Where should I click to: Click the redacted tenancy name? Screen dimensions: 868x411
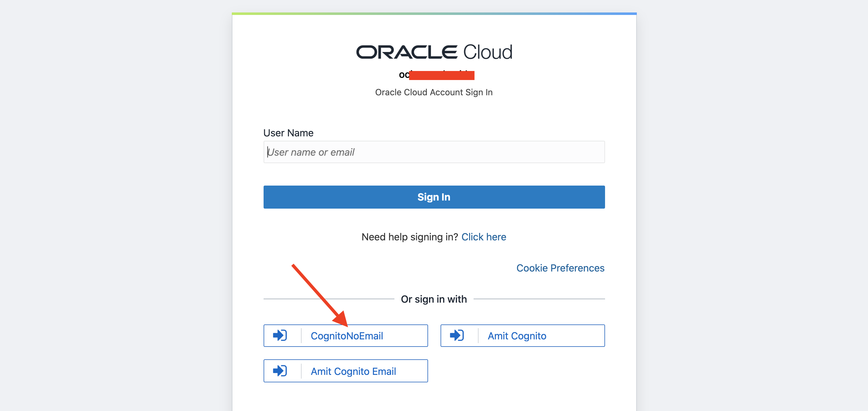(x=441, y=75)
